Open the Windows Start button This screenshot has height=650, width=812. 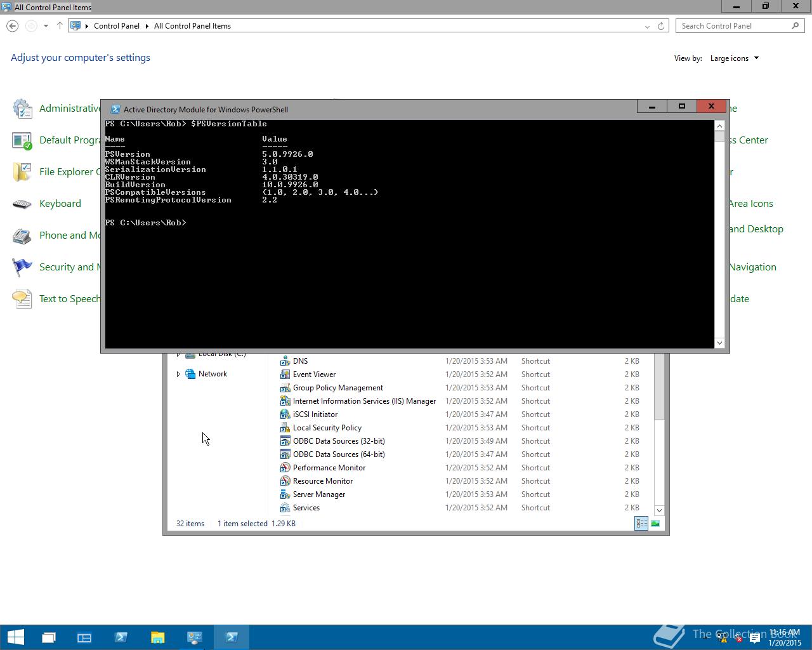[x=15, y=637]
